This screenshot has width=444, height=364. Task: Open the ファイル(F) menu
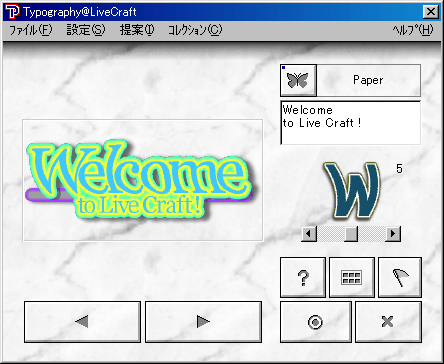coord(30,30)
